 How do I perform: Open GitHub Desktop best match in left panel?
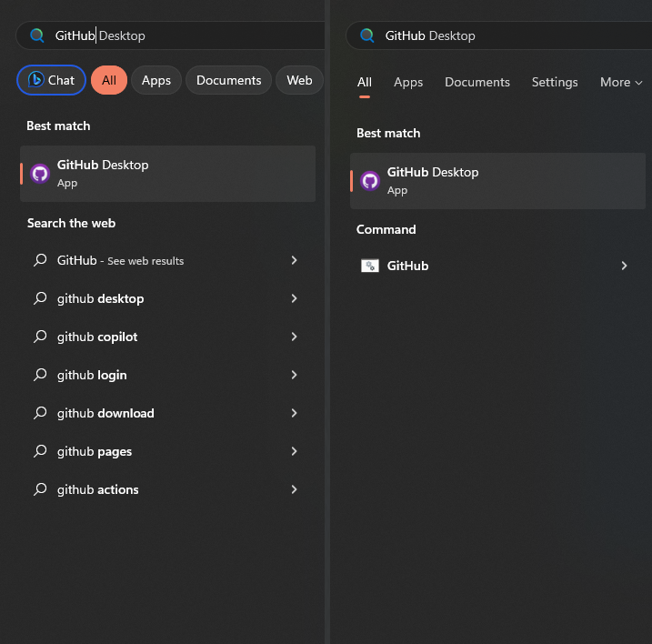pyautogui.click(x=167, y=174)
